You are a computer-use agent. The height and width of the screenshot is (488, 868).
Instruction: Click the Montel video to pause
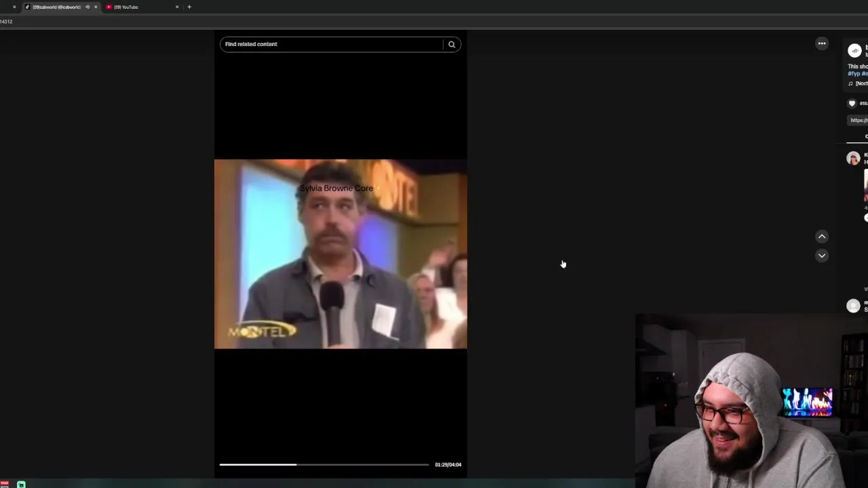[340, 254]
